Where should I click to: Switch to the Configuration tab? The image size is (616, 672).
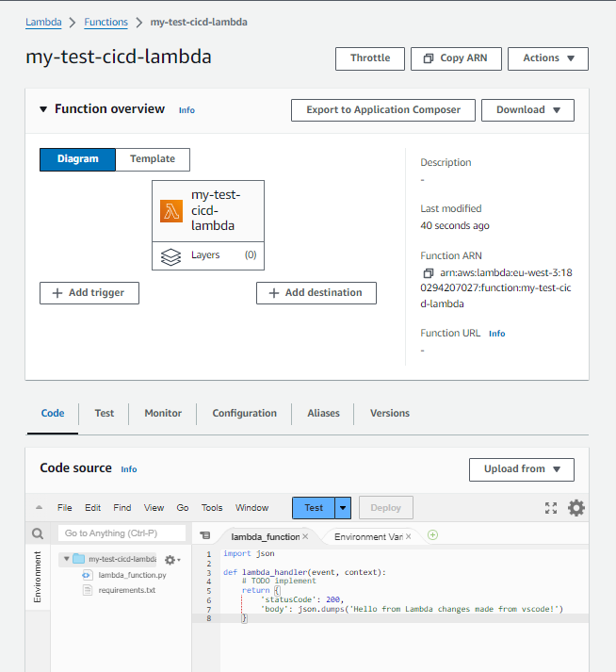[244, 413]
